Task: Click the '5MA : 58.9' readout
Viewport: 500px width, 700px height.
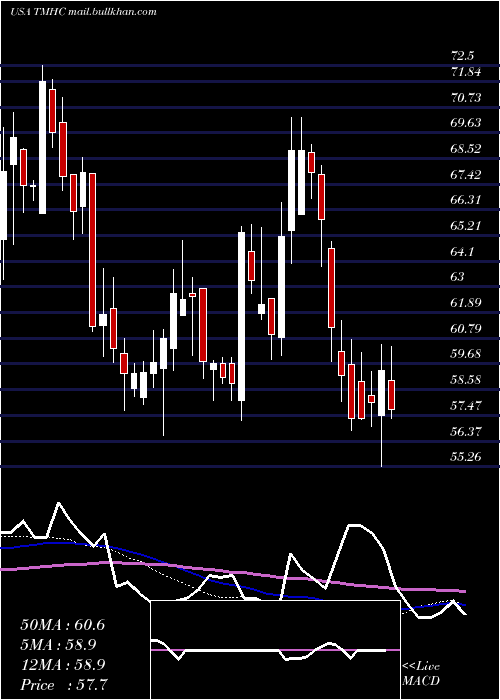Action: (x=58, y=645)
